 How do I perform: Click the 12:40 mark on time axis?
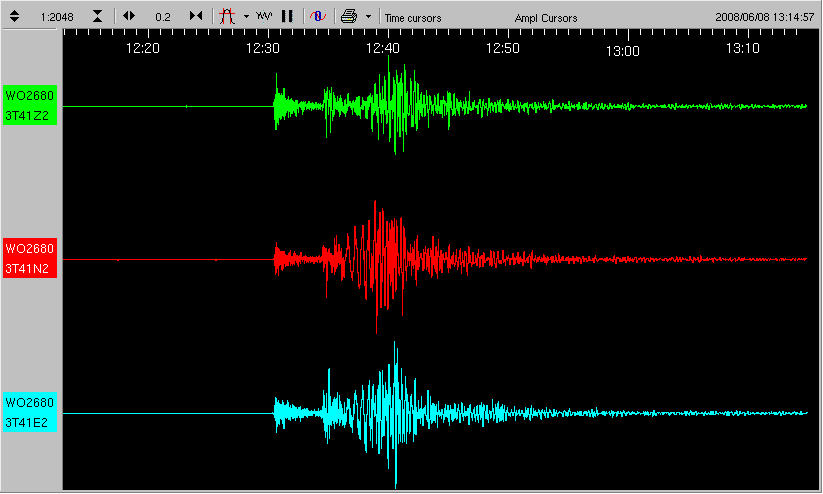(x=383, y=47)
